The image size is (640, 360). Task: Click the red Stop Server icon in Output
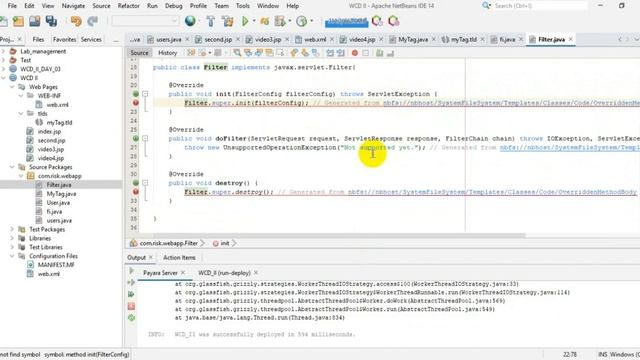(131, 306)
